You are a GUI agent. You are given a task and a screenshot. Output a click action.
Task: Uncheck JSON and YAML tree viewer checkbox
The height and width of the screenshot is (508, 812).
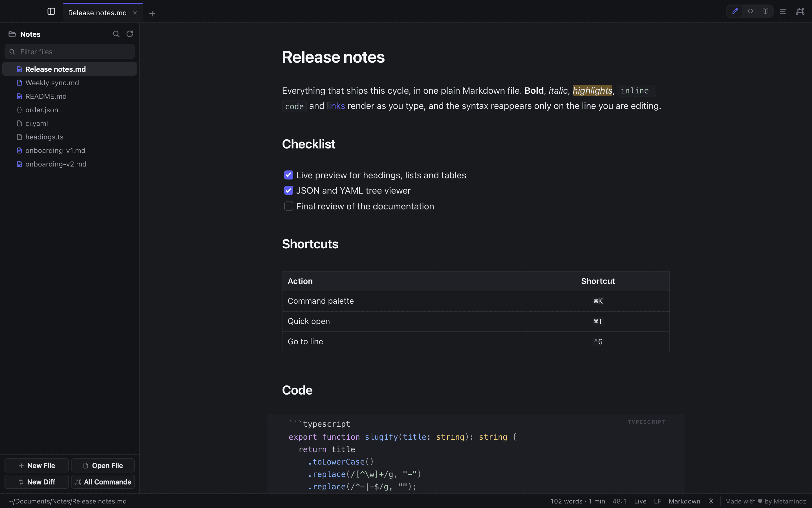point(288,190)
